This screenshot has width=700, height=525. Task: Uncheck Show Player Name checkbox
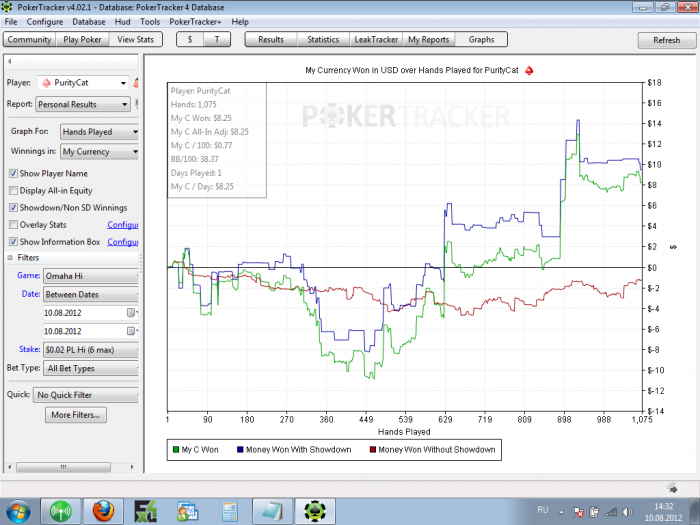pyautogui.click(x=13, y=173)
